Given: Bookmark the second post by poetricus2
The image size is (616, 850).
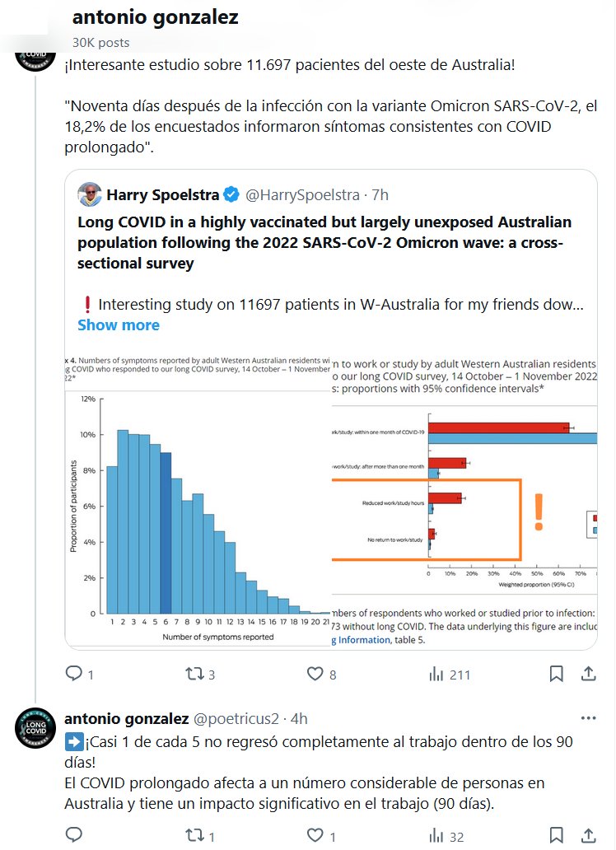Looking at the screenshot, I should point(557,836).
